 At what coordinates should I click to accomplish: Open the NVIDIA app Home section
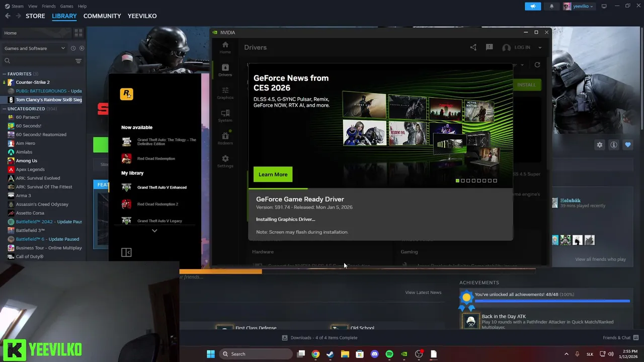click(225, 47)
